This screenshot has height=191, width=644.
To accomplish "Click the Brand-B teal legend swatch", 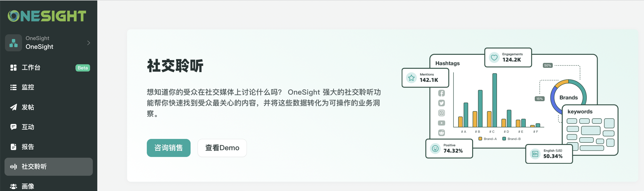I will (x=504, y=139).
